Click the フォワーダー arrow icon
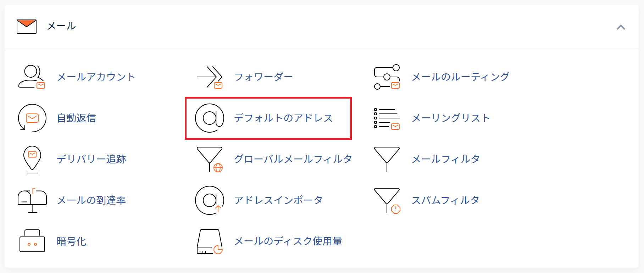This screenshot has width=644, height=273. tap(210, 77)
